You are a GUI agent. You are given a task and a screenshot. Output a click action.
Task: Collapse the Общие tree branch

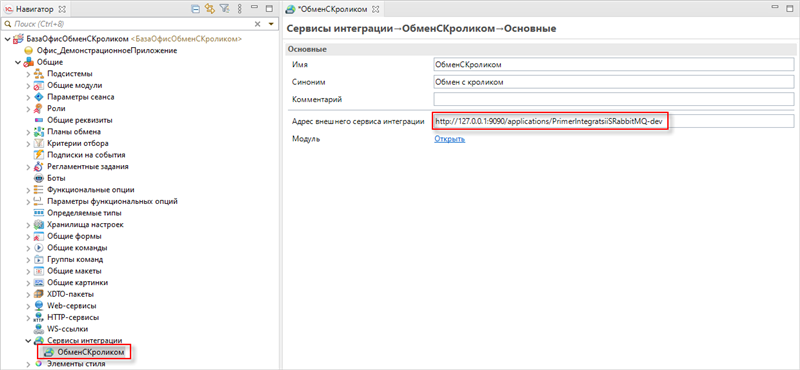click(18, 63)
